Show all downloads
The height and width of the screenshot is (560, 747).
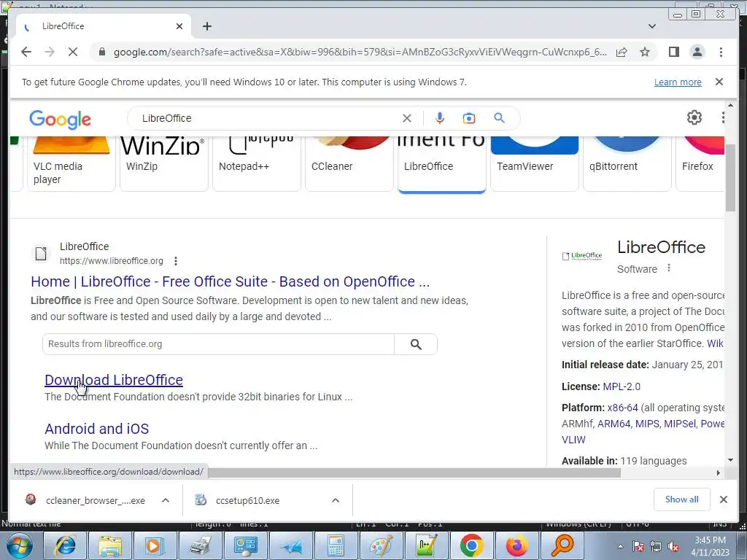[x=682, y=499]
